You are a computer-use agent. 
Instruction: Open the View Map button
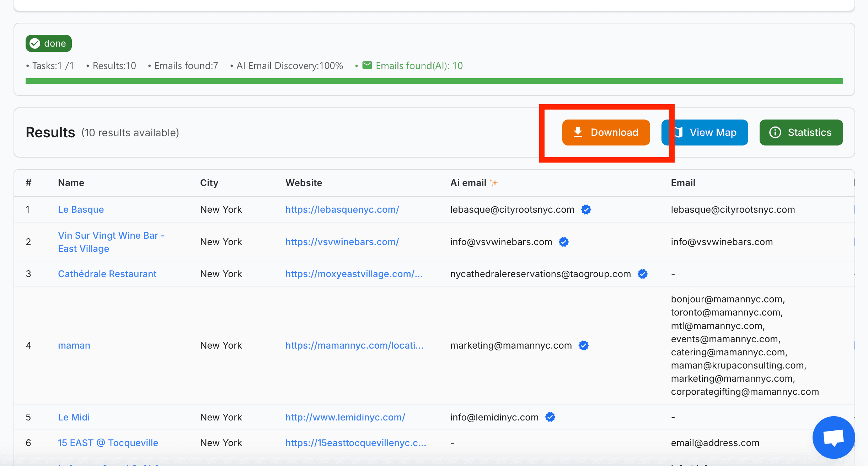705,132
